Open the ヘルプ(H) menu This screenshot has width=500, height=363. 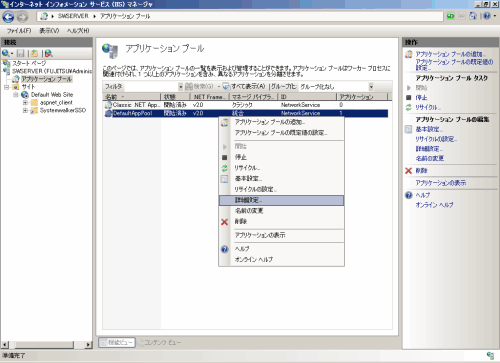click(78, 31)
